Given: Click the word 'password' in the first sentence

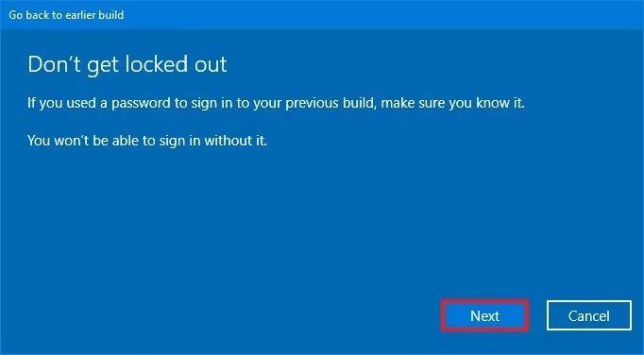Looking at the screenshot, I should click(x=142, y=103).
